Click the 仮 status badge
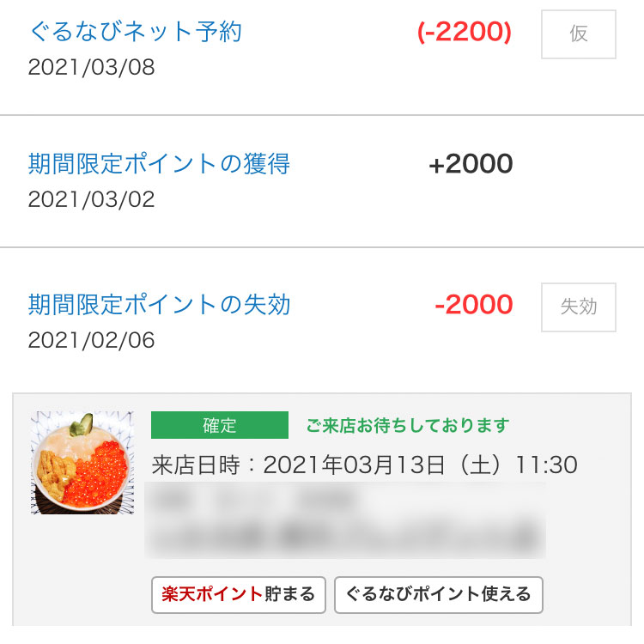Image resolution: width=644 pixels, height=644 pixels. 578,34
